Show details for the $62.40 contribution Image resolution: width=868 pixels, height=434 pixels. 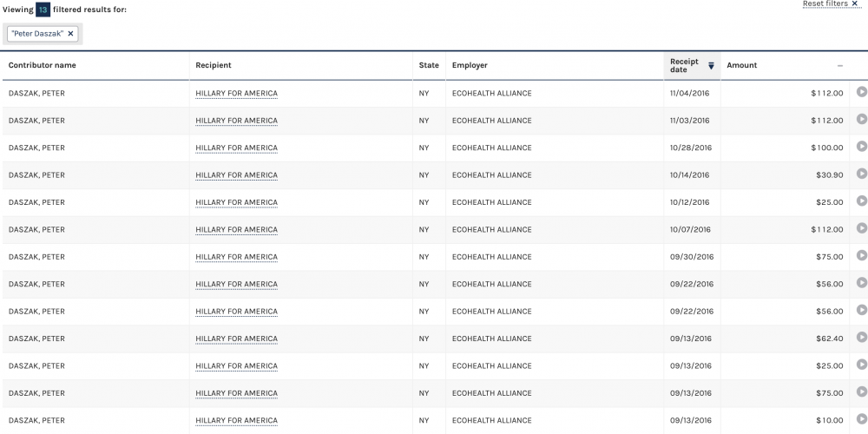861,338
